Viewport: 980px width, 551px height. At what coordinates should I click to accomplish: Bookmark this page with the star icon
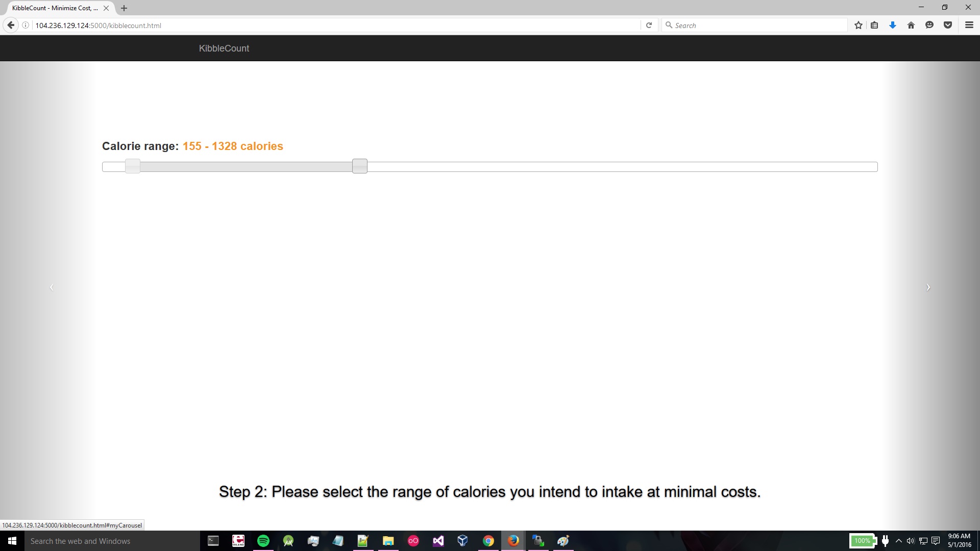pos(859,26)
